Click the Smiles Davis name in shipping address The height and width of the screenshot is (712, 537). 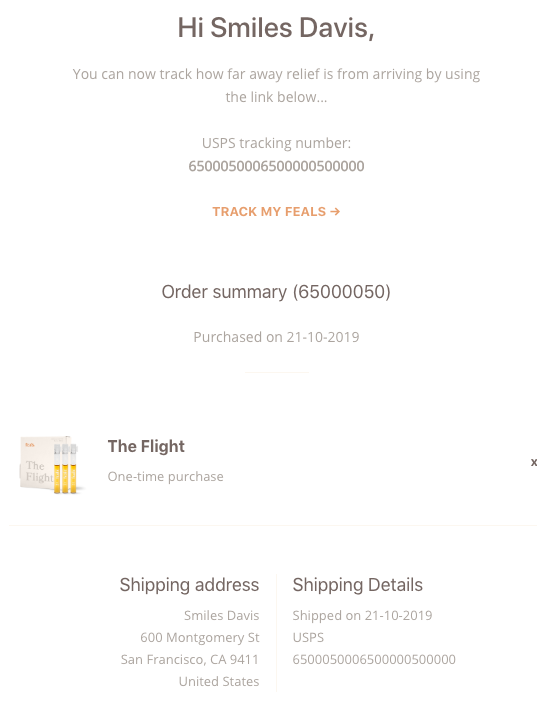pos(222,615)
